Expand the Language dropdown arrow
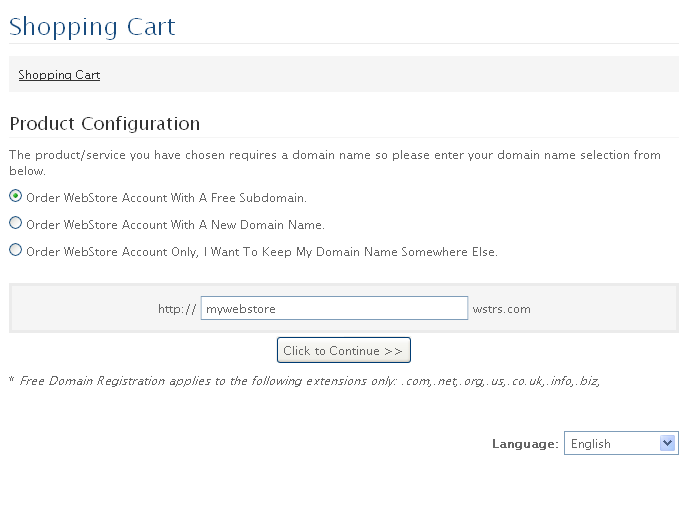The width and height of the screenshot is (690, 521). click(668, 443)
